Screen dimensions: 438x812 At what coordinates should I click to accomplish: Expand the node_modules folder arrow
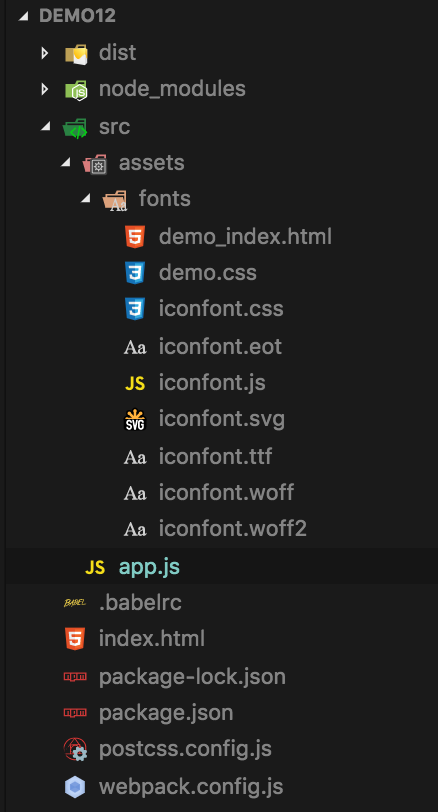point(45,90)
